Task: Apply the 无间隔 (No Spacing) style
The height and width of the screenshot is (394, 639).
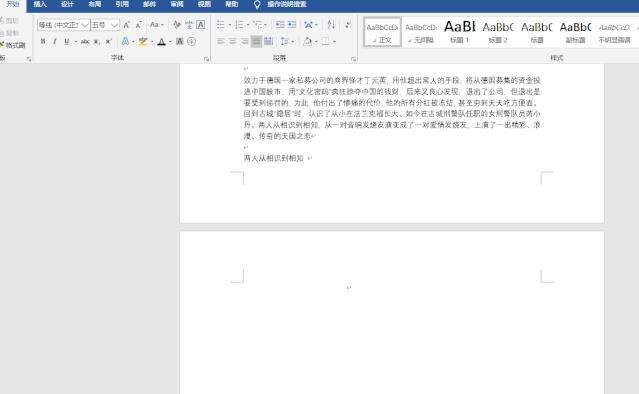Action: point(421,32)
